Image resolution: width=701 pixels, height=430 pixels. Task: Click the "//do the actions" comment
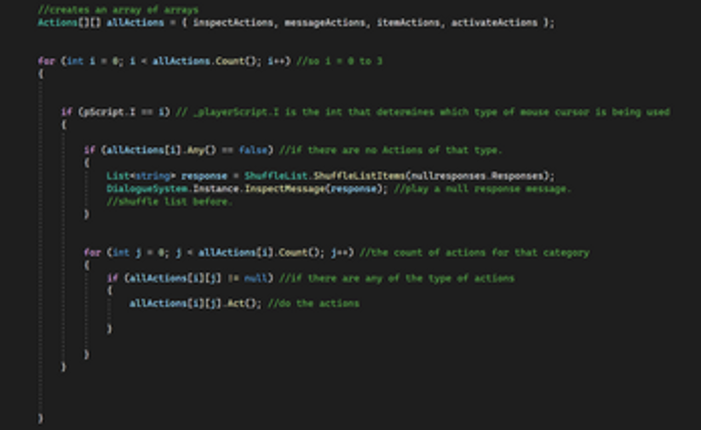pyautogui.click(x=313, y=304)
